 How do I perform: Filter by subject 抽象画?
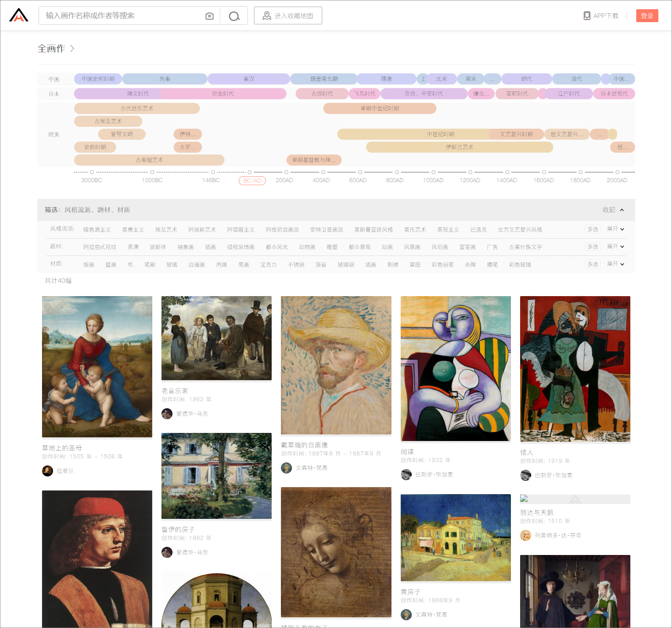[x=185, y=247]
